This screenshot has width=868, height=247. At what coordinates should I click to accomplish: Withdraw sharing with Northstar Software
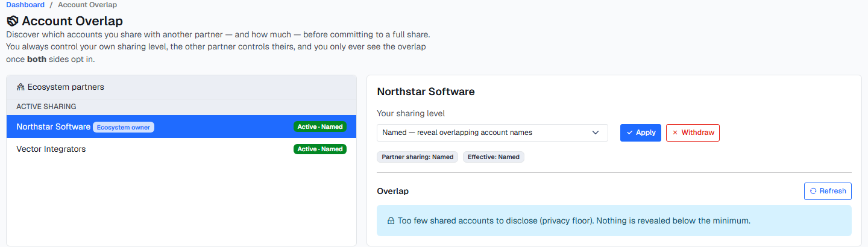(693, 133)
